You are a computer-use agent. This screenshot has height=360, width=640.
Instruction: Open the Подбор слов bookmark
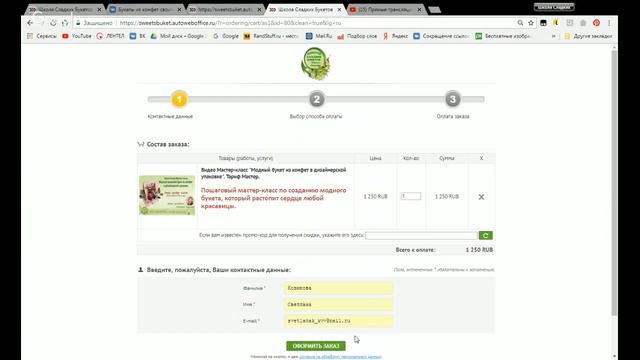[357, 36]
